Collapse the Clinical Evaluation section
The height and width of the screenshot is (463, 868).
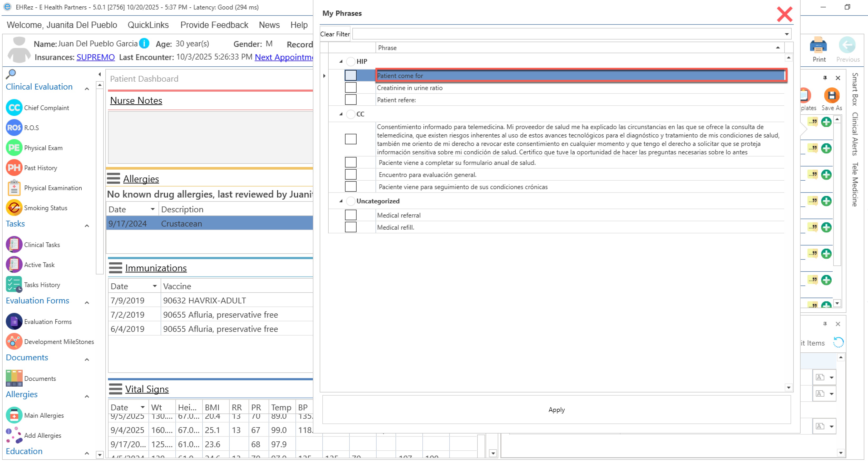pos(87,89)
